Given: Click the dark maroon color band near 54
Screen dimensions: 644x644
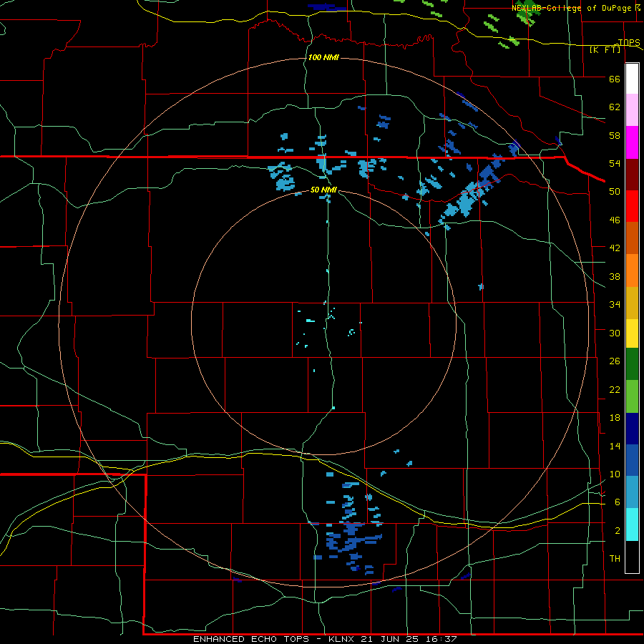Looking at the screenshot, I should [x=632, y=175].
